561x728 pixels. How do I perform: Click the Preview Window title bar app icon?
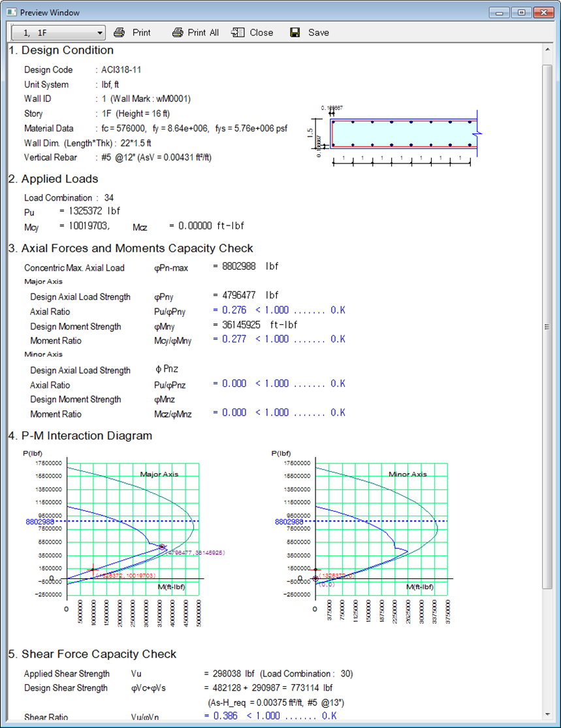pyautogui.click(x=12, y=12)
